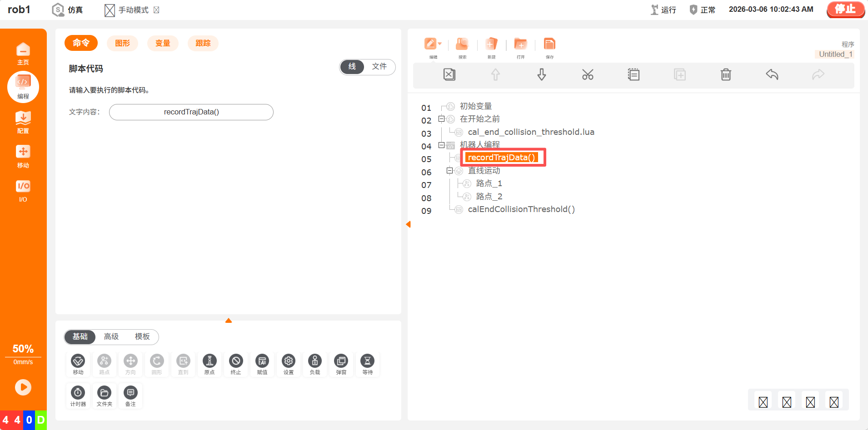868x430 pixels.
Task: Open the 高级 command tab
Action: pos(111,336)
